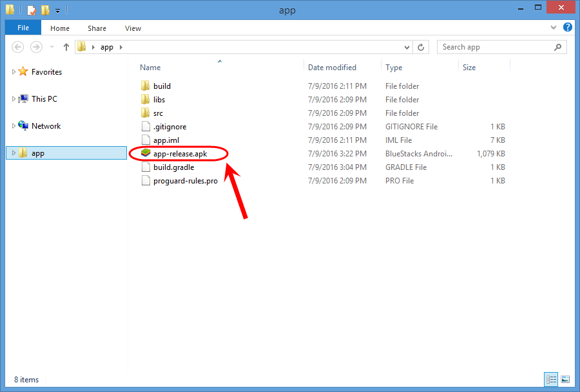Click the GRADLE File type cell

(406, 167)
